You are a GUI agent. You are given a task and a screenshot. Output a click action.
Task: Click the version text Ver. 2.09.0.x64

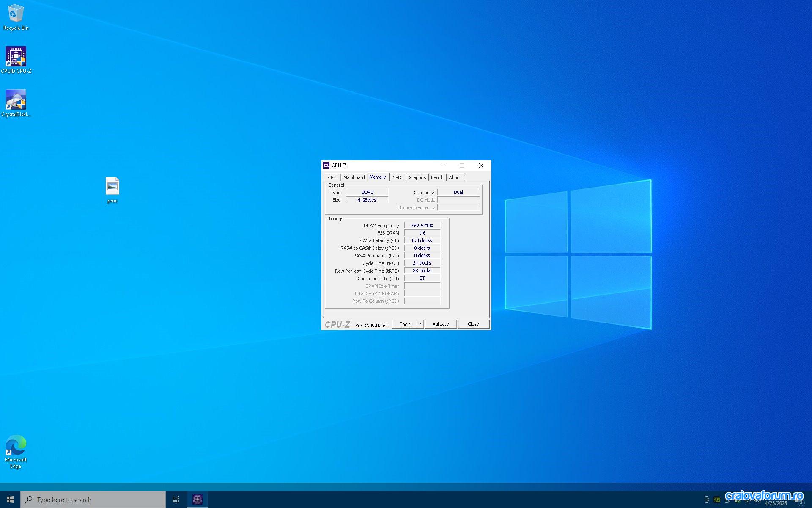tap(371, 326)
